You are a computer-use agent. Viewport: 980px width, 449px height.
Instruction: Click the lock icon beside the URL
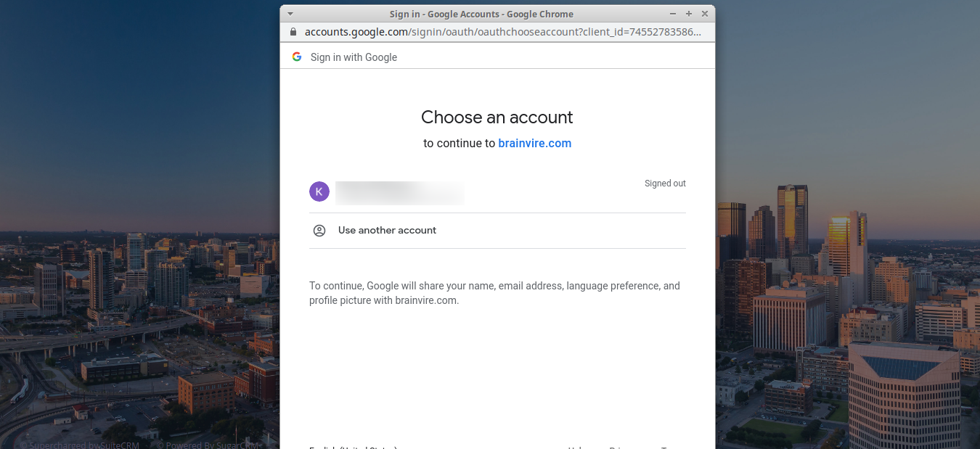pos(293,32)
